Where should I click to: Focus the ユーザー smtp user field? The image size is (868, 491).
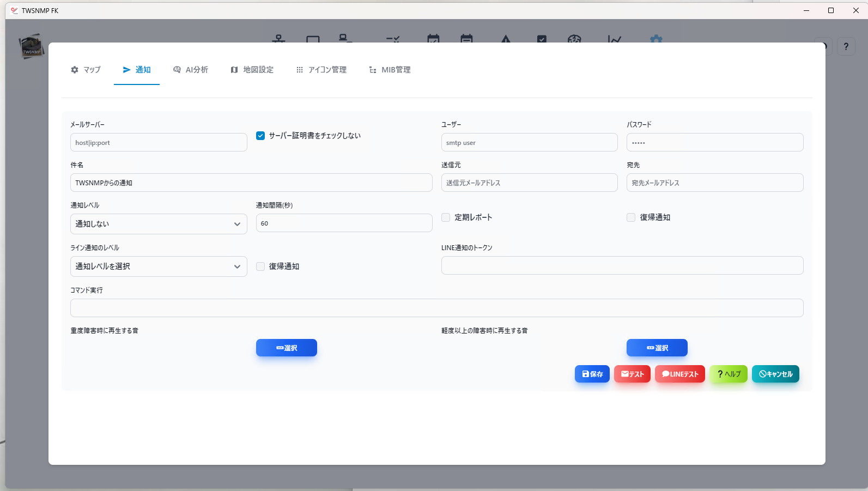tap(530, 142)
